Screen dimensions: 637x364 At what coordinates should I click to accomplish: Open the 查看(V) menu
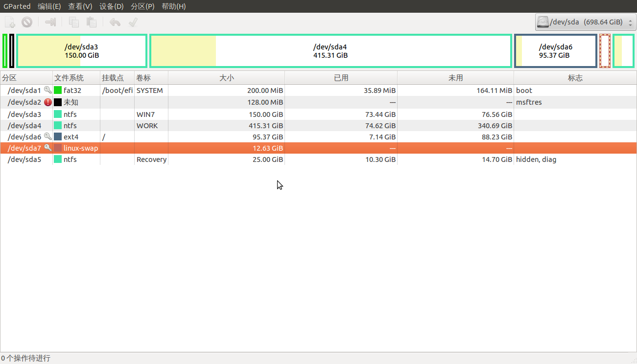(80, 6)
